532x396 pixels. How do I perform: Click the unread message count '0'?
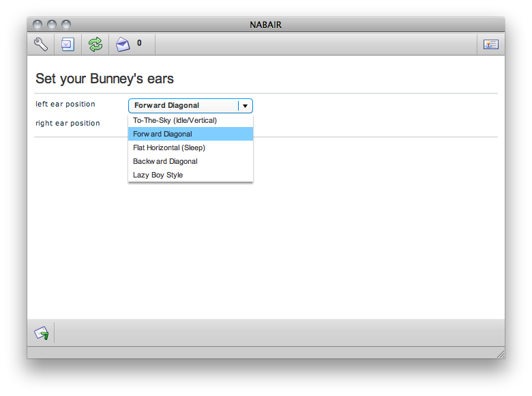[139, 43]
